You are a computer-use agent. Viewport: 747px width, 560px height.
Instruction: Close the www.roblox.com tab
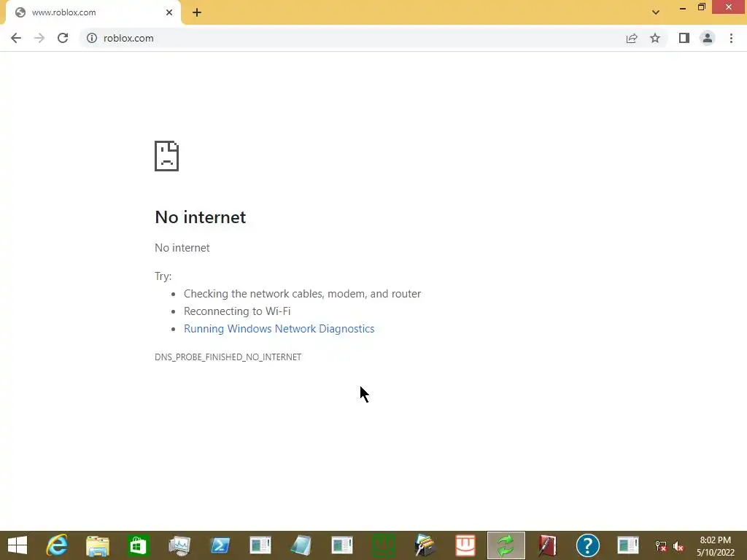(x=169, y=12)
